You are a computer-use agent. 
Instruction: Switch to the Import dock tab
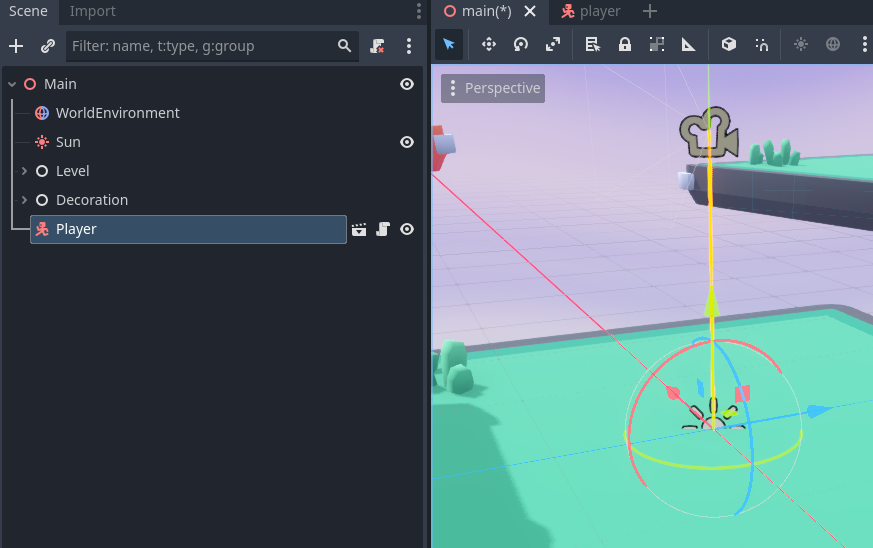coord(92,11)
